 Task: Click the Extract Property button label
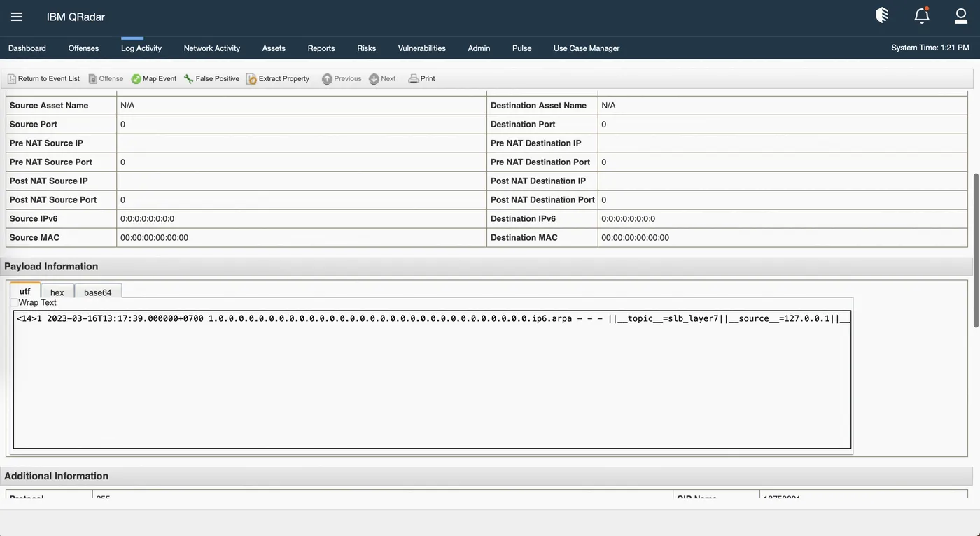[x=284, y=79]
